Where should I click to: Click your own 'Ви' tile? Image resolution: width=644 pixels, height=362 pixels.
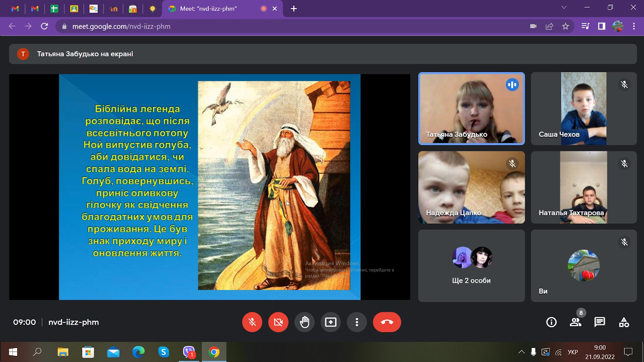pyautogui.click(x=584, y=266)
